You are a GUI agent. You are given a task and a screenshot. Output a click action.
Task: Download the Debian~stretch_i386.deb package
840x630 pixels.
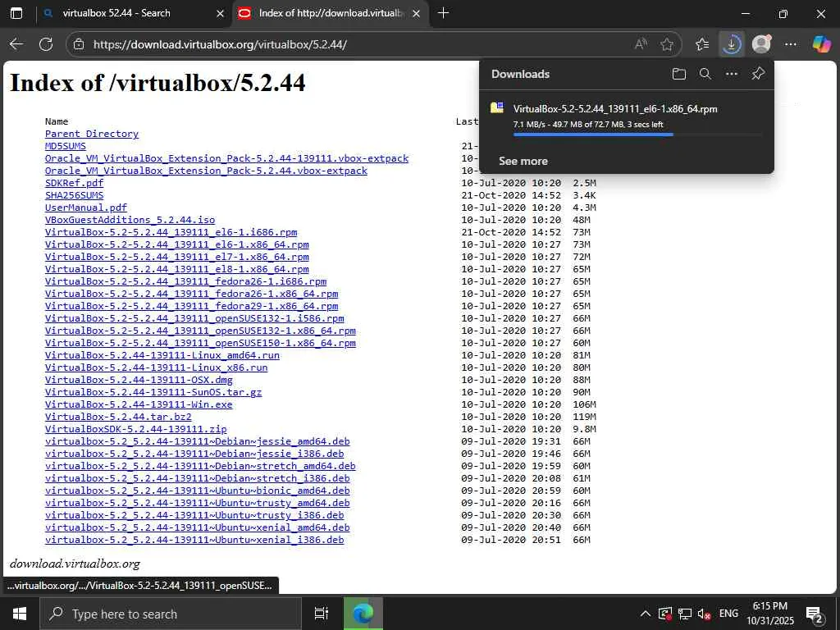197,478
